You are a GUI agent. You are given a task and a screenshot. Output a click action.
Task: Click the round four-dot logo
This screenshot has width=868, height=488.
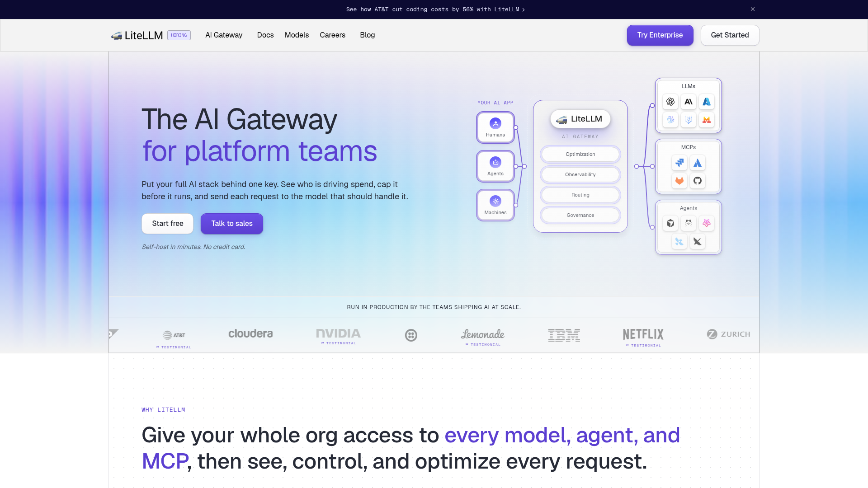coord(411,335)
